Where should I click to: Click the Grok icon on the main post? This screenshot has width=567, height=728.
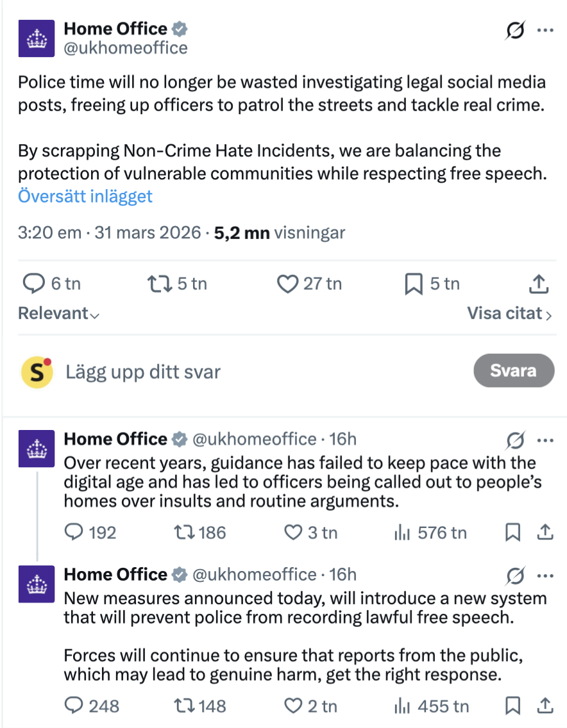point(515,30)
